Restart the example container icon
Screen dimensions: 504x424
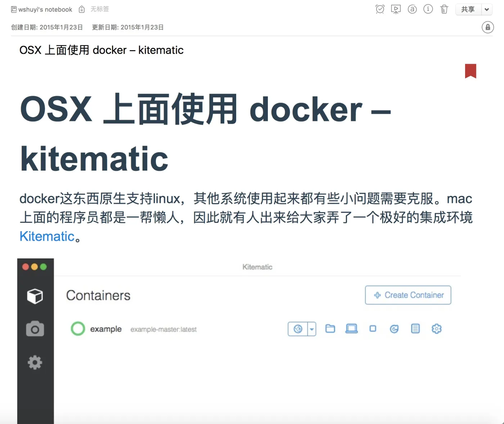[394, 329]
